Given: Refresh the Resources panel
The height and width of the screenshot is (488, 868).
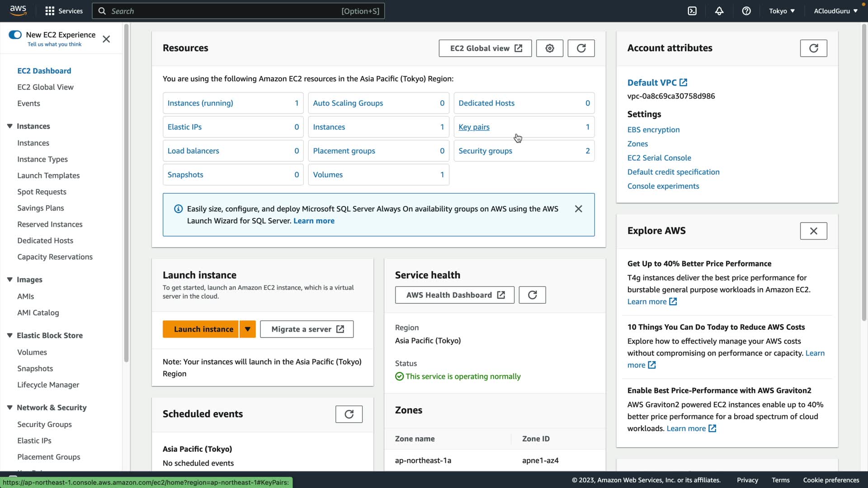Looking at the screenshot, I should [581, 48].
